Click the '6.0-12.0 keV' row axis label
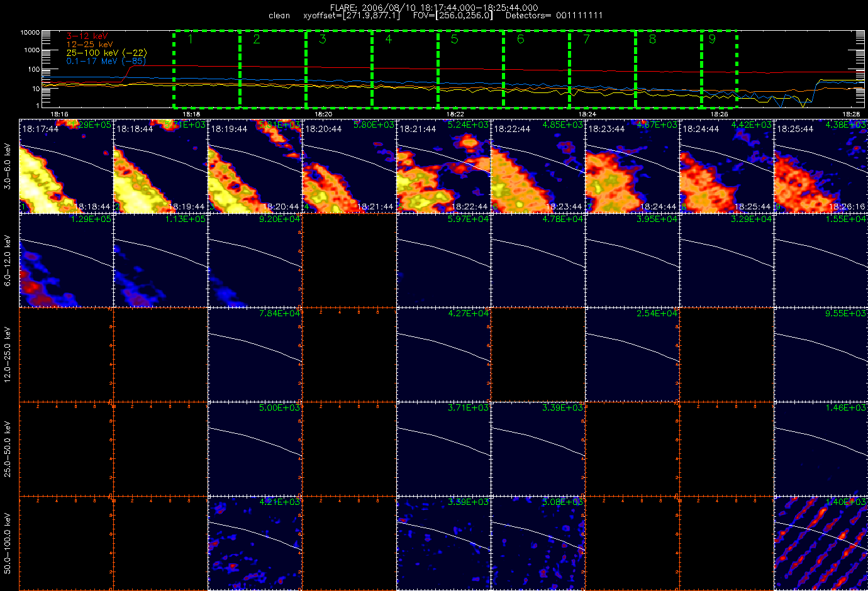The width and height of the screenshot is (868, 591). (x=8, y=260)
